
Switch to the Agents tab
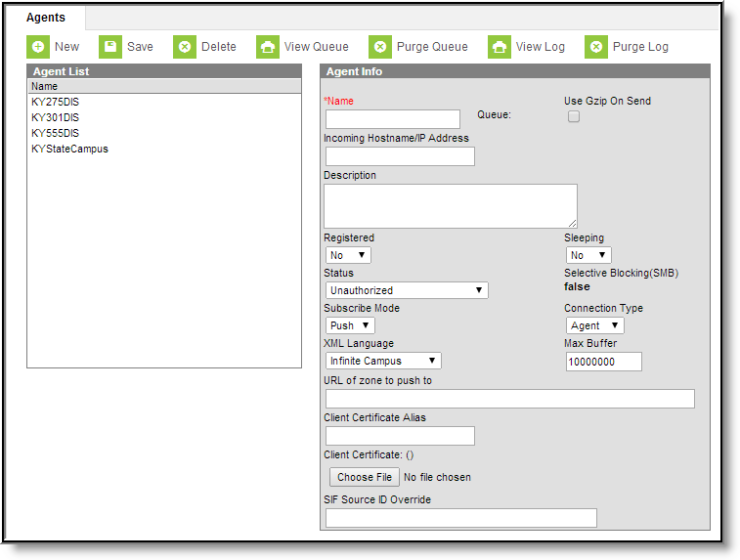pyautogui.click(x=46, y=18)
